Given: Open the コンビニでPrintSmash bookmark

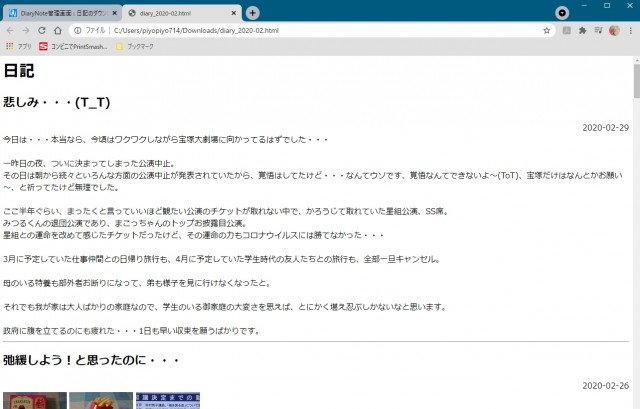Looking at the screenshot, I should [73, 47].
